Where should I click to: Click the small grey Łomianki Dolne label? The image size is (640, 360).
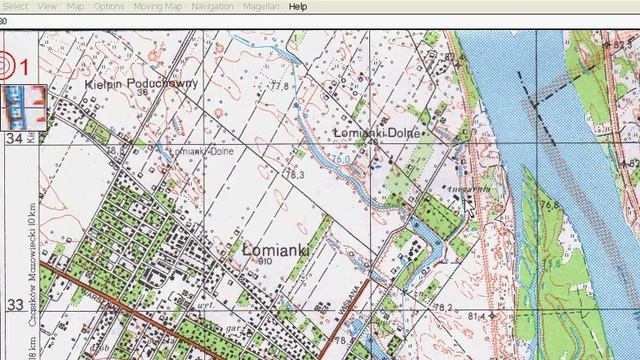(201, 151)
